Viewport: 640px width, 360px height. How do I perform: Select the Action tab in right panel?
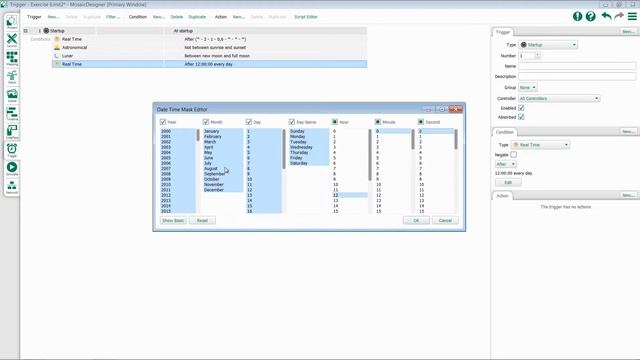tap(502, 196)
